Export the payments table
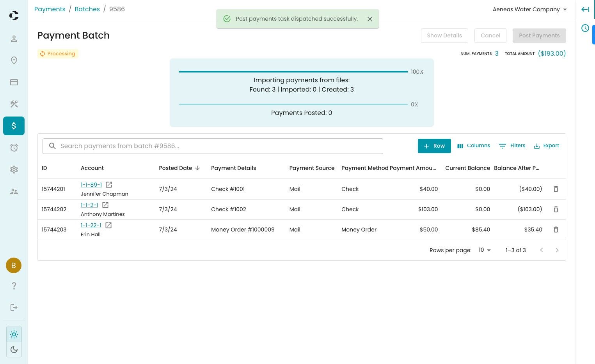595x364 pixels. point(546,146)
